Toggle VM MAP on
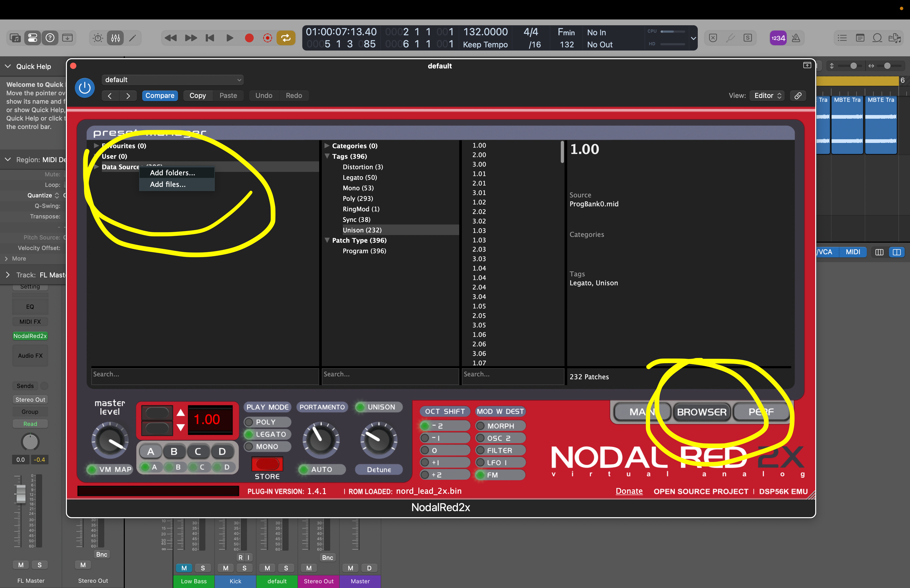910x588 pixels. (110, 469)
